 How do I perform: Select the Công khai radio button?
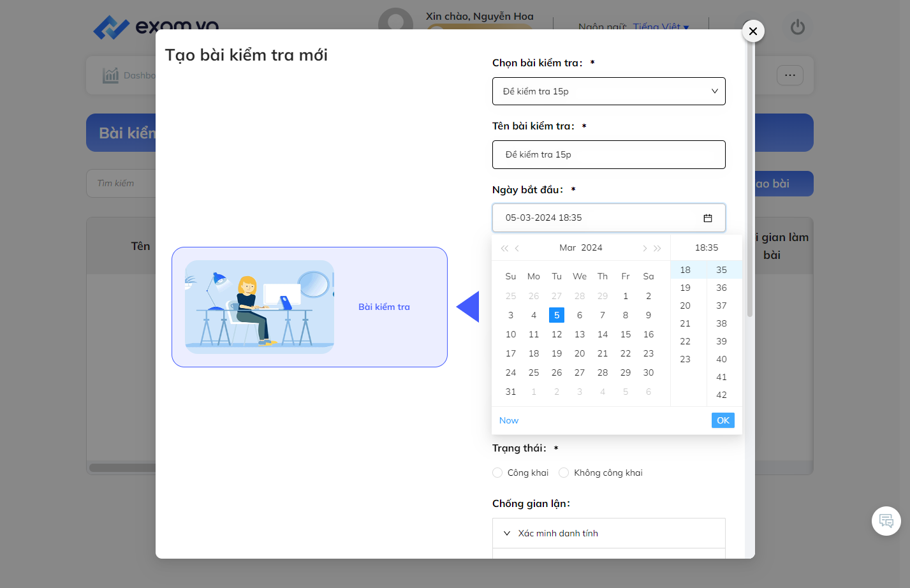coord(497,473)
